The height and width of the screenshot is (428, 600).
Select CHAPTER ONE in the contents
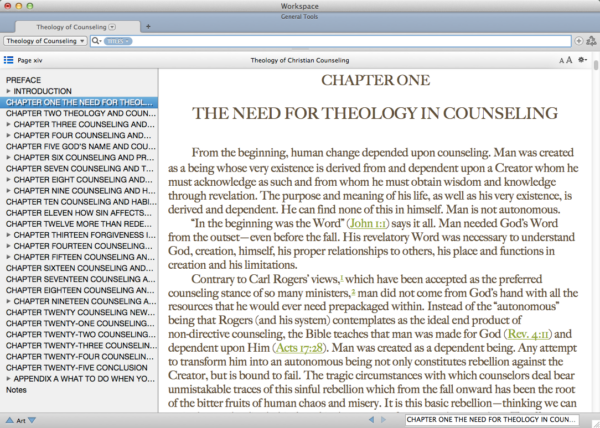point(79,102)
